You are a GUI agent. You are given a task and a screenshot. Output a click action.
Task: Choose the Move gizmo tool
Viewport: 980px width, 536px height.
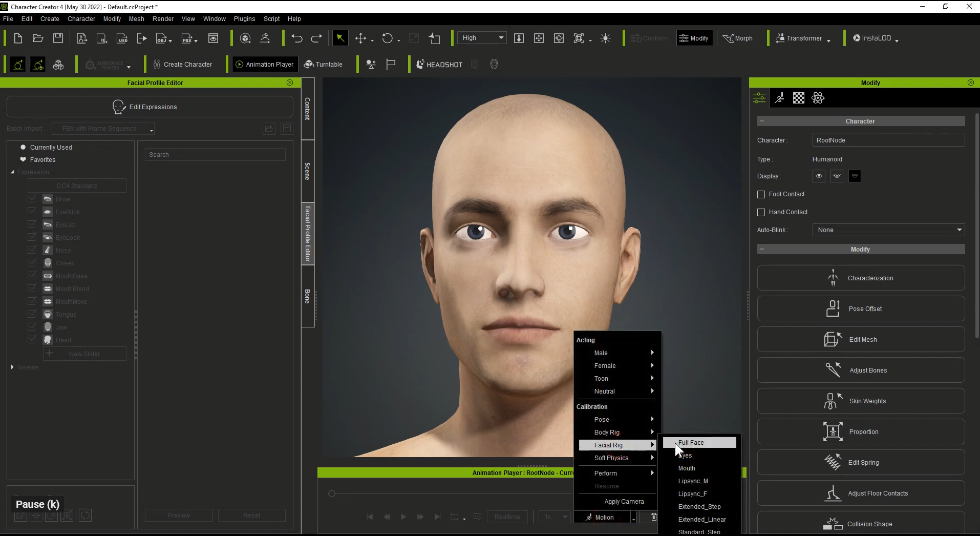[x=361, y=38]
